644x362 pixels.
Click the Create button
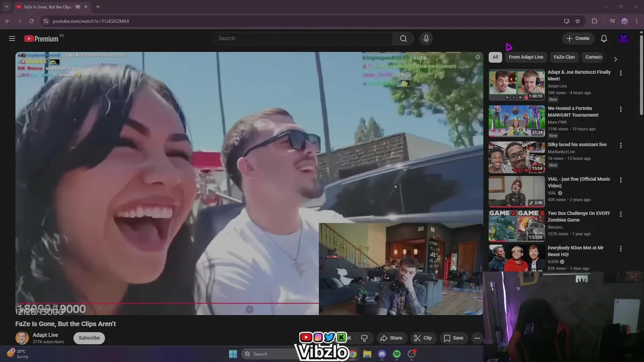(578, 38)
